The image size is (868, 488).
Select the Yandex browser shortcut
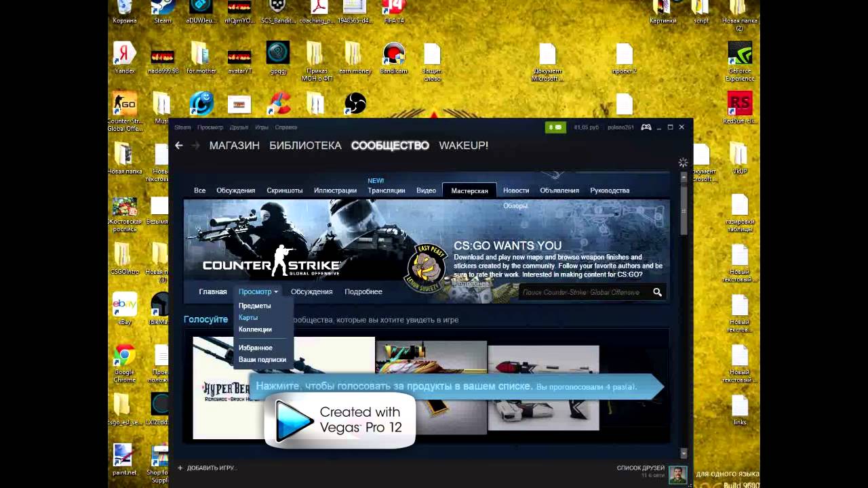[x=125, y=58]
